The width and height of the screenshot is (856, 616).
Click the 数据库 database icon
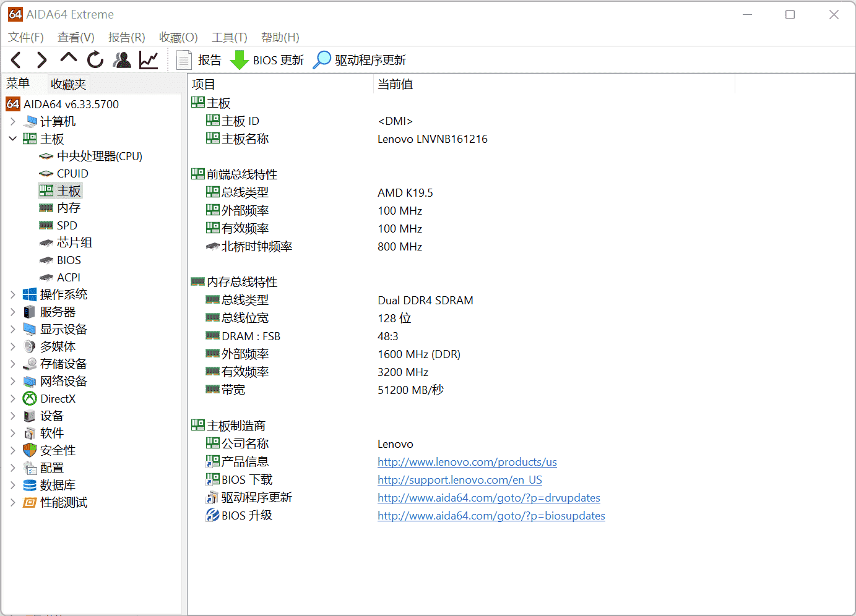click(30, 485)
